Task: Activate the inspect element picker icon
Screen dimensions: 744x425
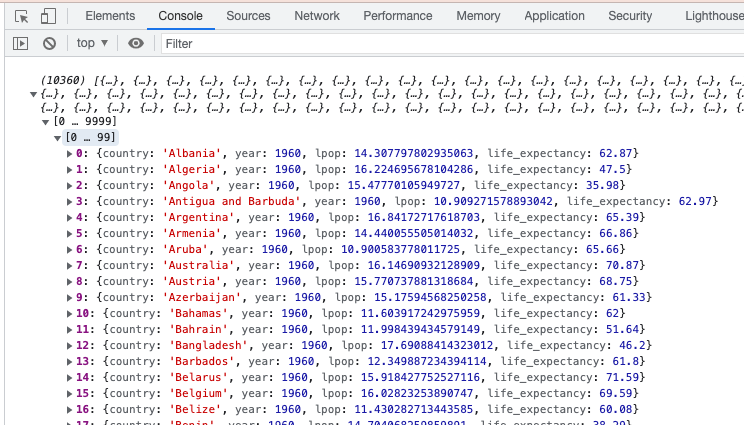Action: (x=22, y=17)
